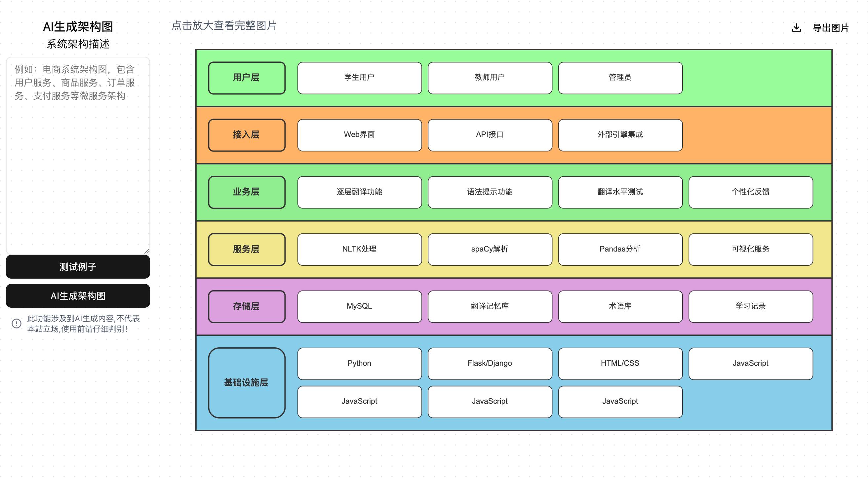This screenshot has width=868, height=478.
Task: Click the 可视化服务 node
Action: (x=750, y=250)
